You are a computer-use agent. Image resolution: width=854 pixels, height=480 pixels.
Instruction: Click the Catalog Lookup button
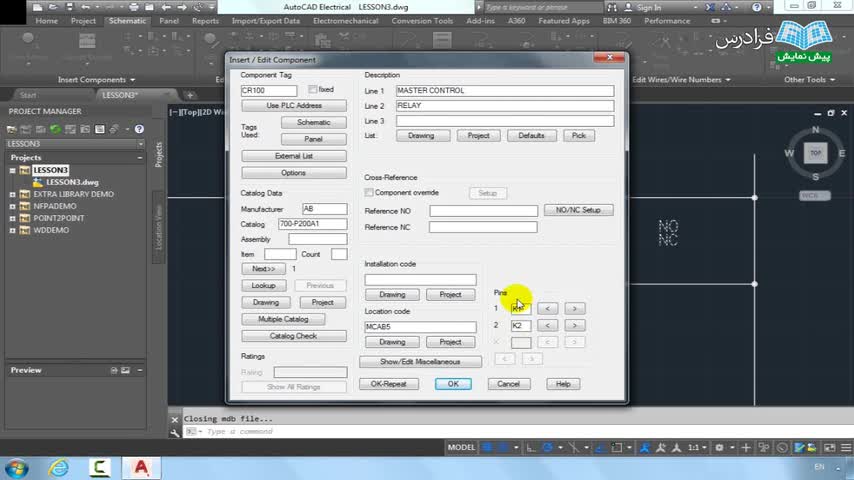pyautogui.click(x=264, y=285)
